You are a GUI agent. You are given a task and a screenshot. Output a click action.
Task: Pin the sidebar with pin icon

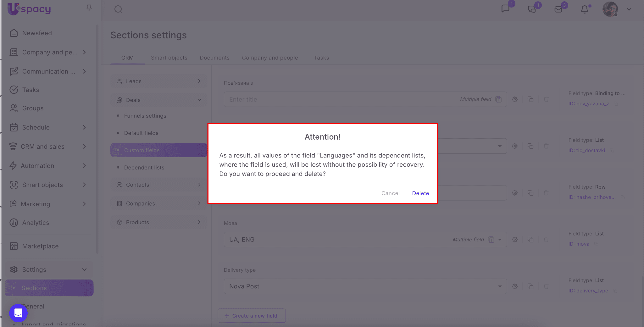point(89,8)
